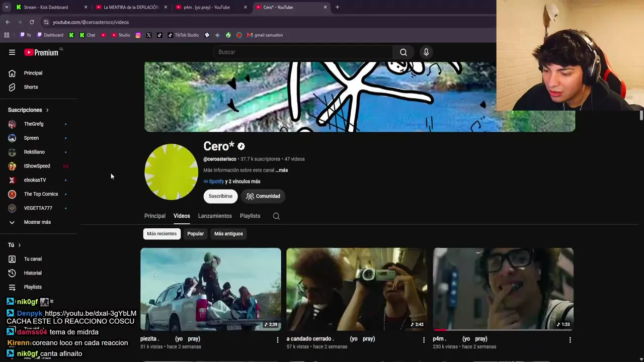Open the gmail samuelon bookmark
The height and width of the screenshot is (362, 644).
[265, 35]
